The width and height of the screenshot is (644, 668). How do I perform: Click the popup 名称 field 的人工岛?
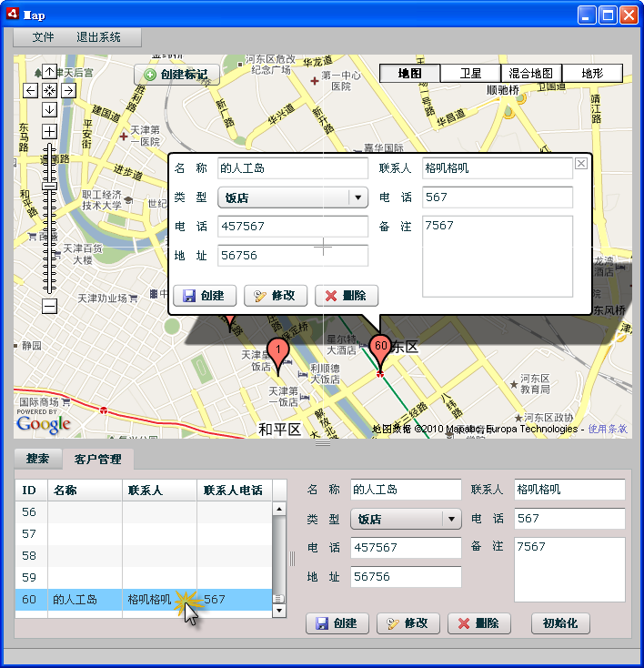[x=293, y=167]
